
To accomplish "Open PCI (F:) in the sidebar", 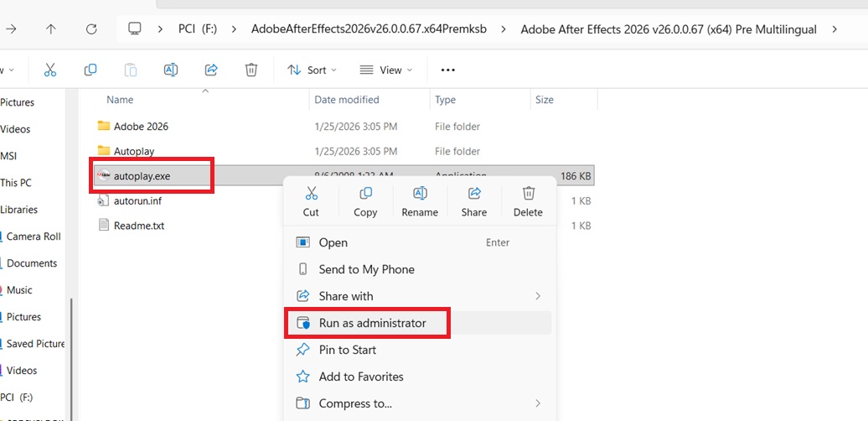I will (17, 398).
